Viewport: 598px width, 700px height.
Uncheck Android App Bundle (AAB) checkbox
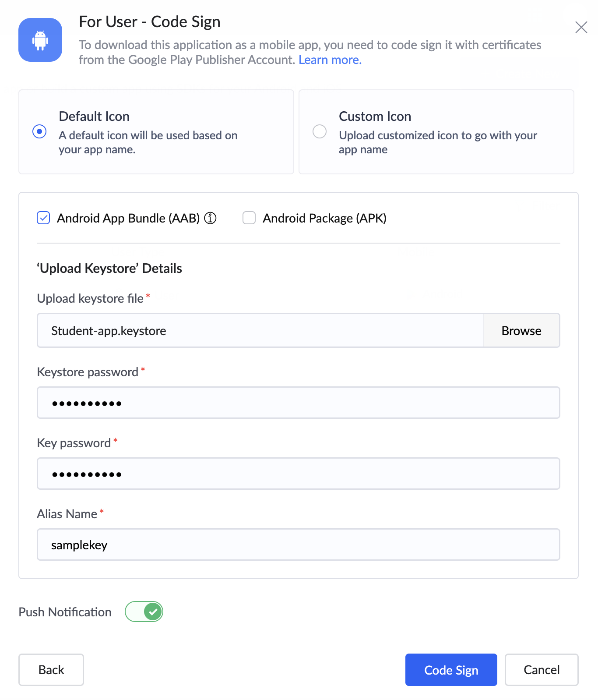[x=43, y=218]
